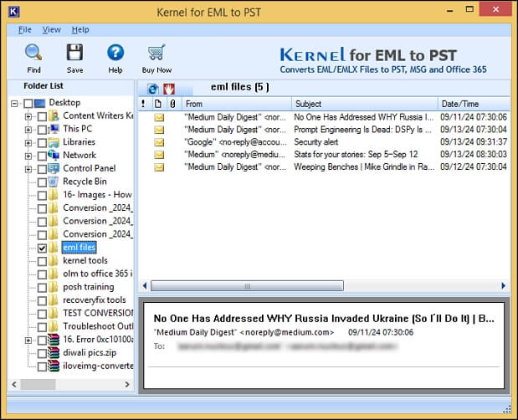This screenshot has width=518, height=420.
Task: Expand the 16. Error 0xc10100 archive node
Action: pyautogui.click(x=28, y=340)
